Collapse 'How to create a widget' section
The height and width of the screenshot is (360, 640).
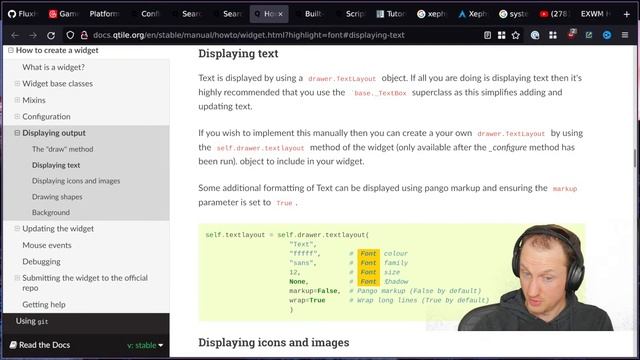[11, 50]
